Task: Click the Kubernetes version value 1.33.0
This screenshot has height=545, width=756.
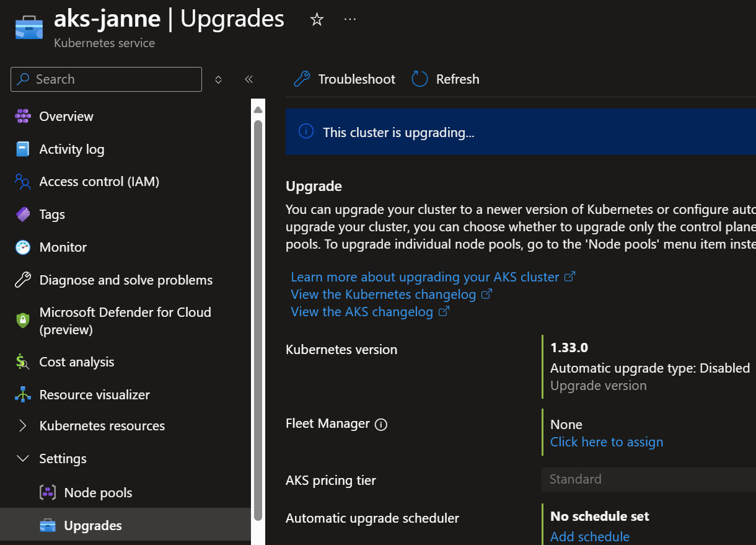Action: click(569, 348)
